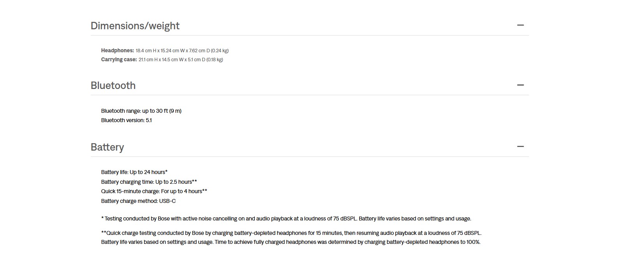Screen dimensions: 644x254
Task: Click the Bluetooth section heading
Action: 113,85
